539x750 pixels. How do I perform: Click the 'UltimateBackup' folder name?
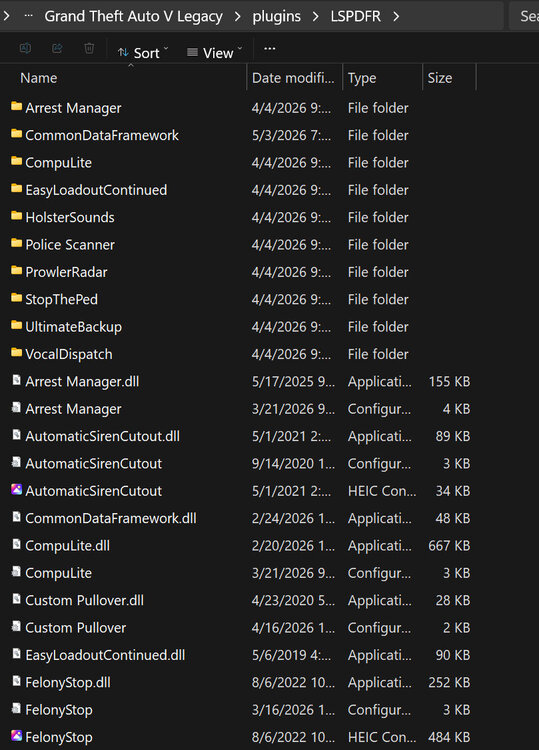73,326
